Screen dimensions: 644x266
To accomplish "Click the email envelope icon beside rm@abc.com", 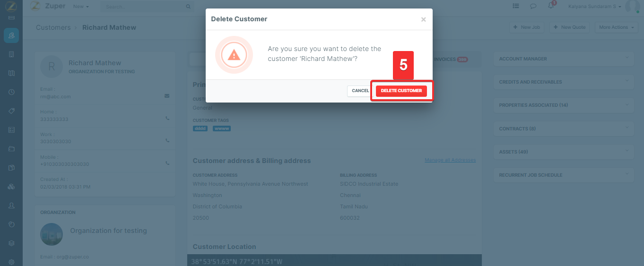I will 167,96.
